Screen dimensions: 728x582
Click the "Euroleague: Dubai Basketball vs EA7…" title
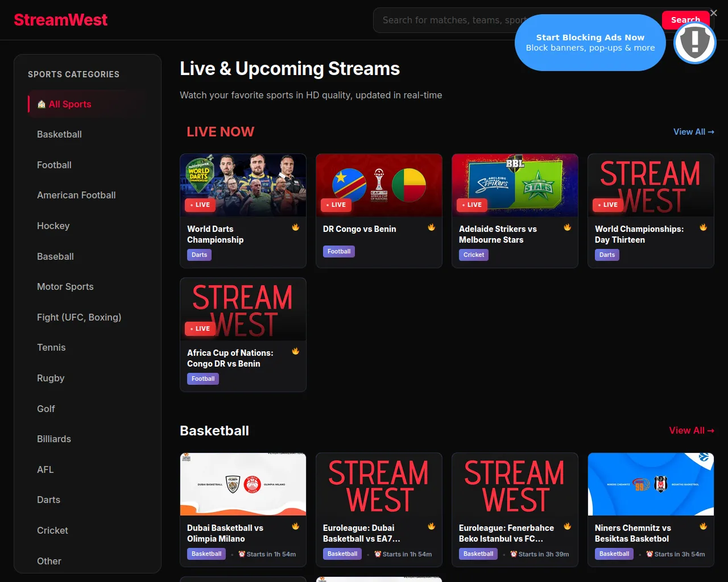click(362, 533)
